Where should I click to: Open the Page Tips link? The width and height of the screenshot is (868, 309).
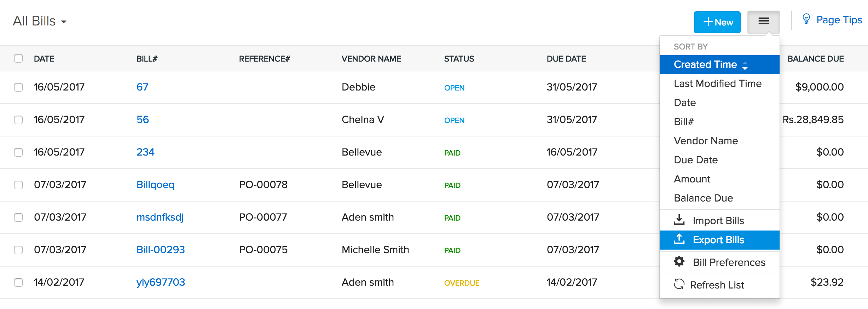pos(839,20)
